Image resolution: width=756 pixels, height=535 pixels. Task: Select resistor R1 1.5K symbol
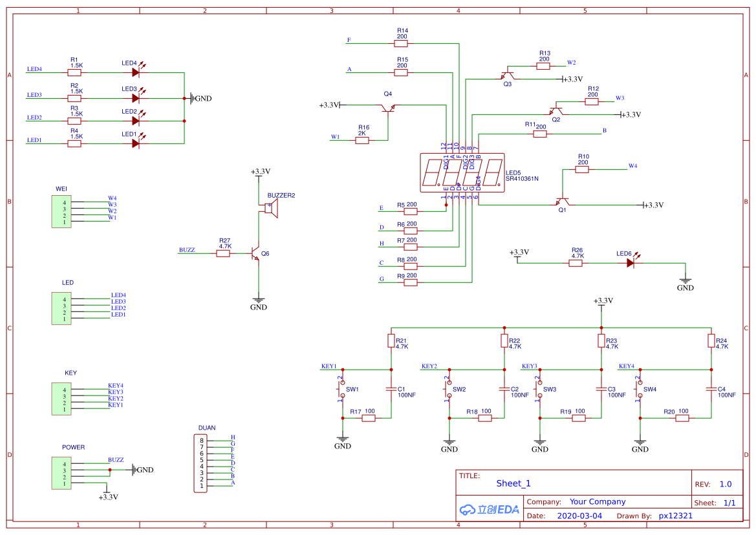click(x=74, y=73)
